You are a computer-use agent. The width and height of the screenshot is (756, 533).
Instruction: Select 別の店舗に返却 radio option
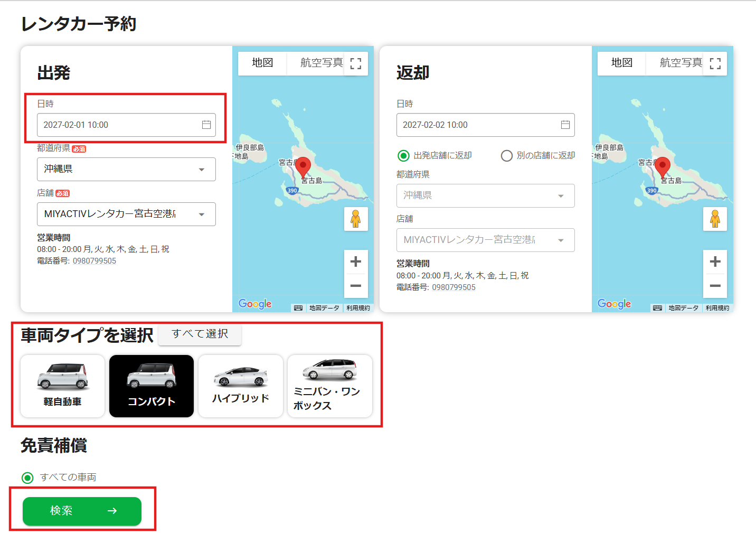coord(507,156)
